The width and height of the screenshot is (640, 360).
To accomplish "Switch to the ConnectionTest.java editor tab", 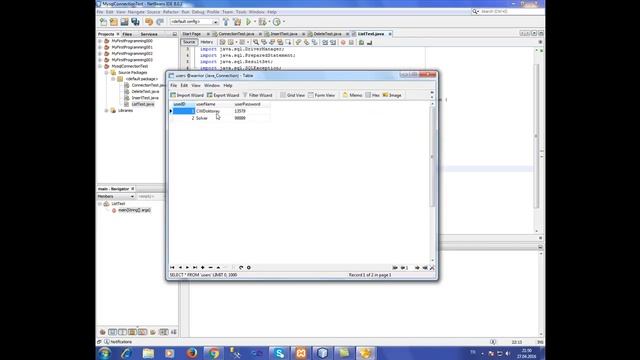I will (236, 34).
